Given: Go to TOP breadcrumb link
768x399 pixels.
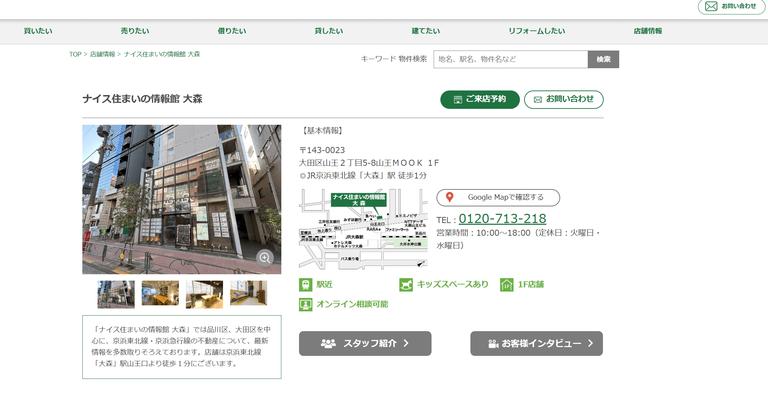Looking at the screenshot, I should (75, 54).
